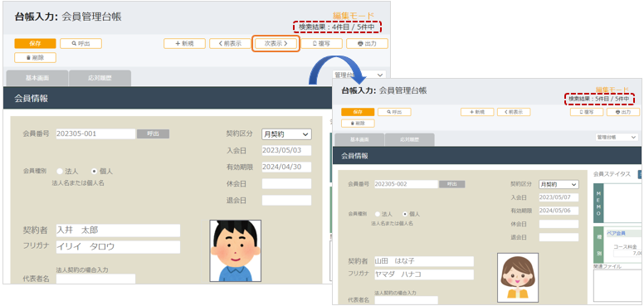Click empty 休会日 field in right window

pyautogui.click(x=559, y=224)
